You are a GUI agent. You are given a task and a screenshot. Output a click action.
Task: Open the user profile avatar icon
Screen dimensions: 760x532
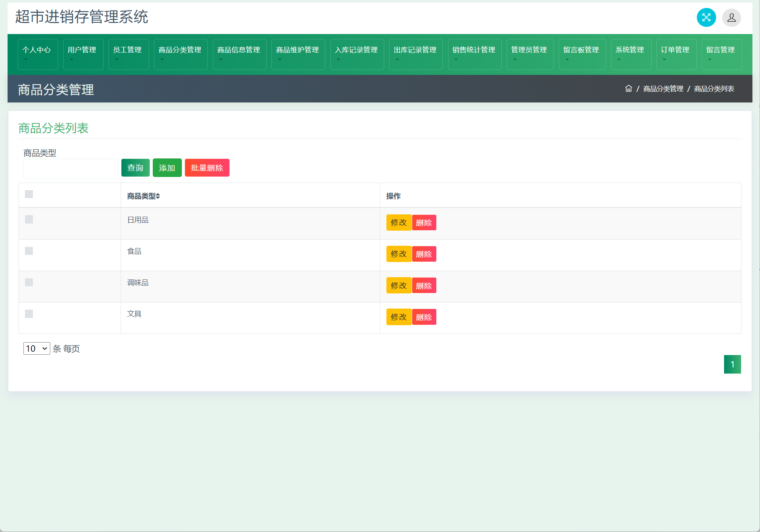tap(731, 18)
